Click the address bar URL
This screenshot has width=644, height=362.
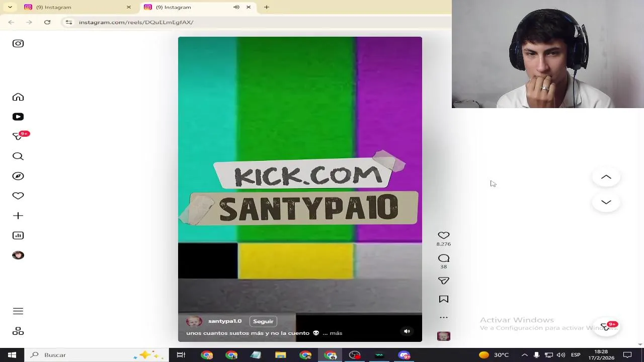136,22
